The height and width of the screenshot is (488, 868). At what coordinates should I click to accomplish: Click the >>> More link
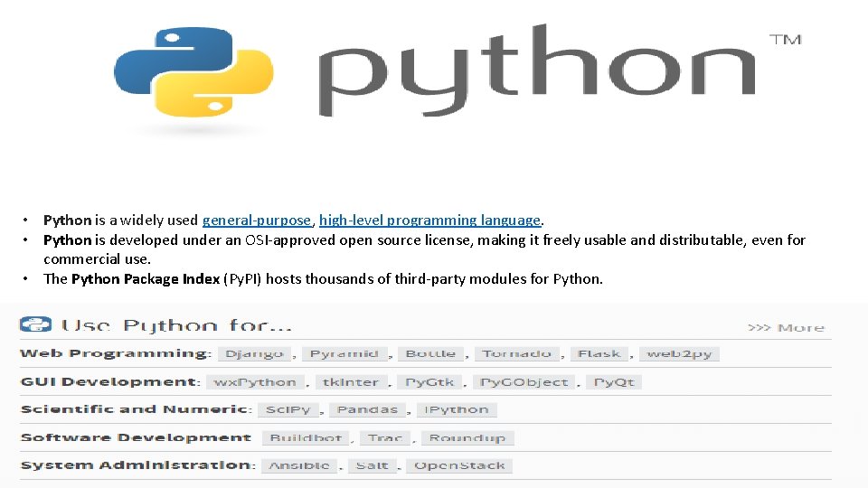pos(786,327)
